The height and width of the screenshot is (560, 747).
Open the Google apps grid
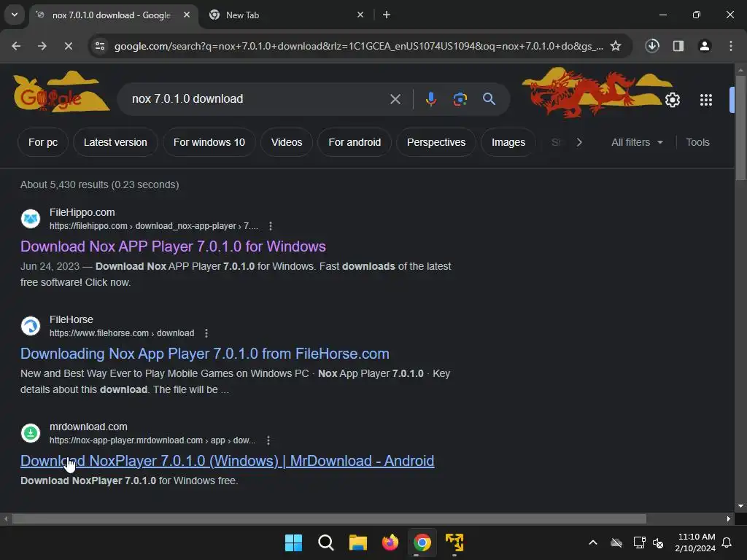point(706,100)
